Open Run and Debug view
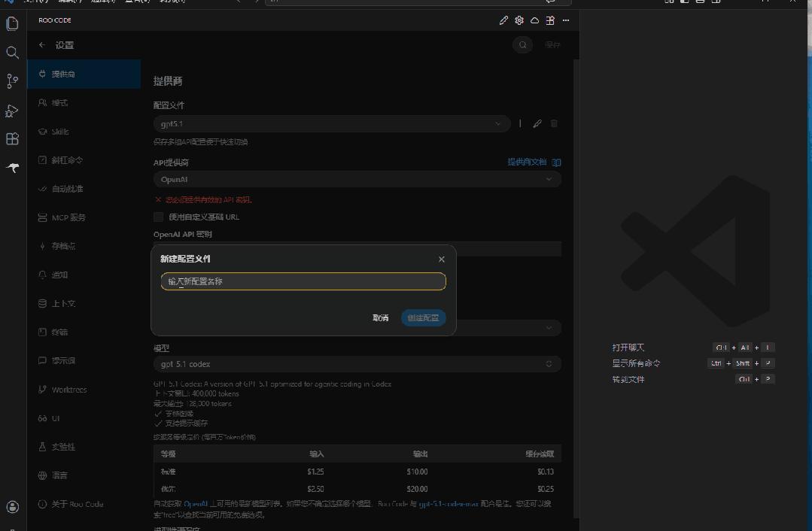The width and height of the screenshot is (812, 531). coord(13,111)
